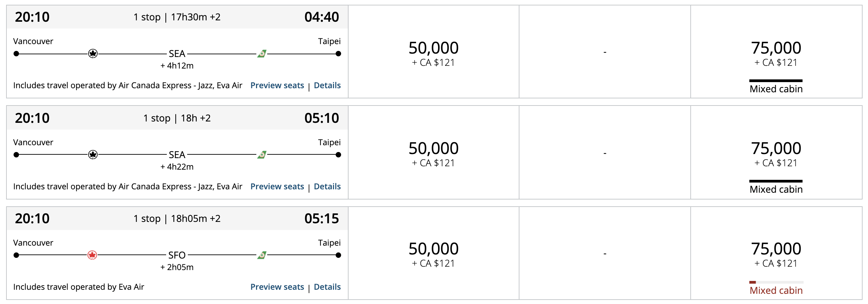Pick the 50,000 points fare for the 05:10 arrival
This screenshot has height=304, width=868.
click(x=433, y=153)
